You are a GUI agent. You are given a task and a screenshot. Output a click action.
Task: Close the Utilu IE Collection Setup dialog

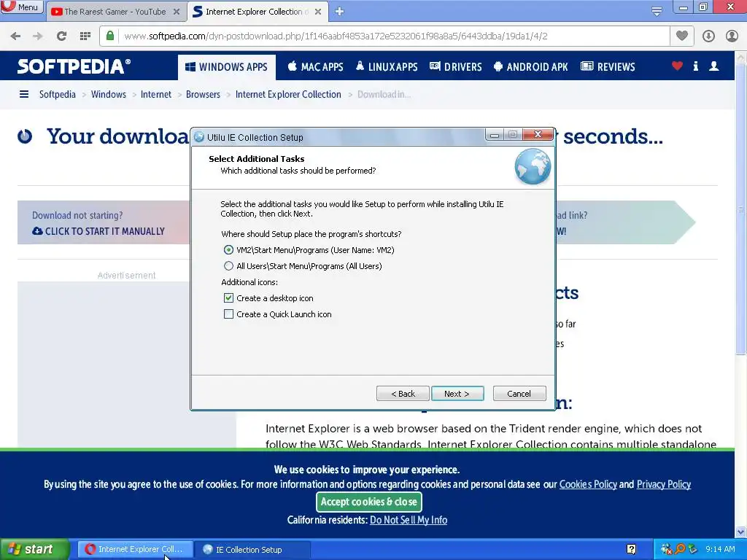click(x=538, y=134)
